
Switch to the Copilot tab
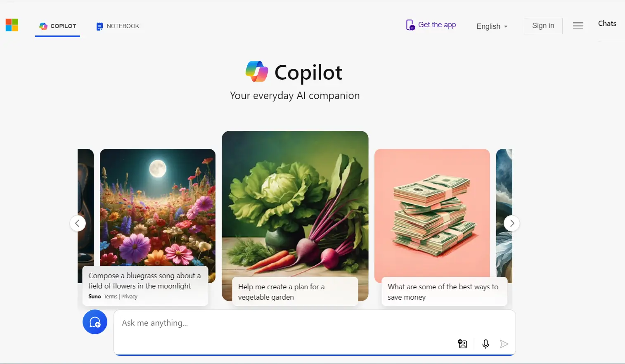(58, 26)
